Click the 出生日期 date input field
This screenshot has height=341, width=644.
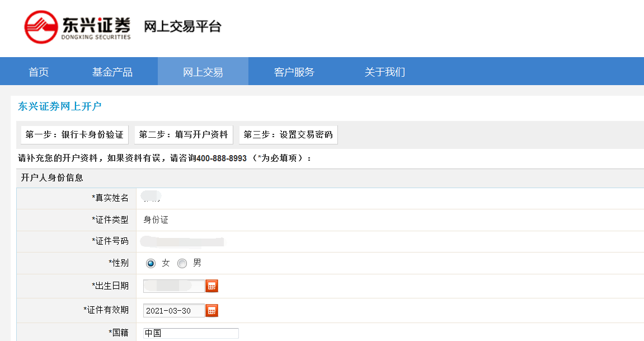(x=174, y=286)
